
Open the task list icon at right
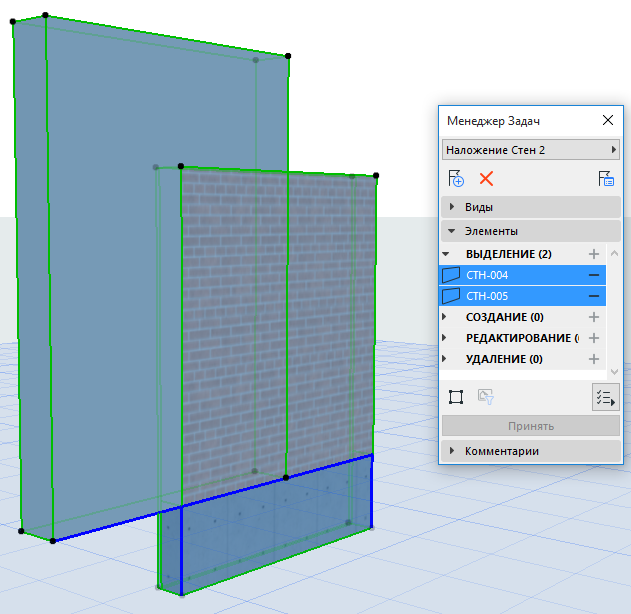point(606,179)
